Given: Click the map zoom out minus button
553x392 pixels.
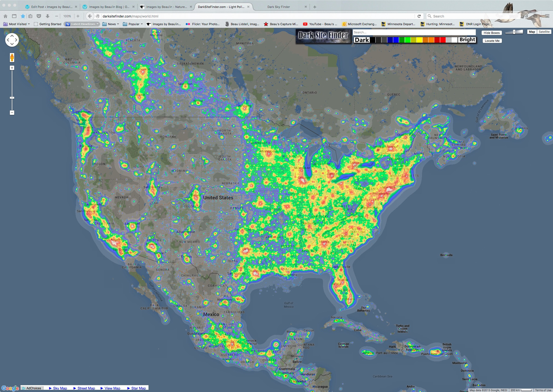Looking at the screenshot, I should click(12, 113).
